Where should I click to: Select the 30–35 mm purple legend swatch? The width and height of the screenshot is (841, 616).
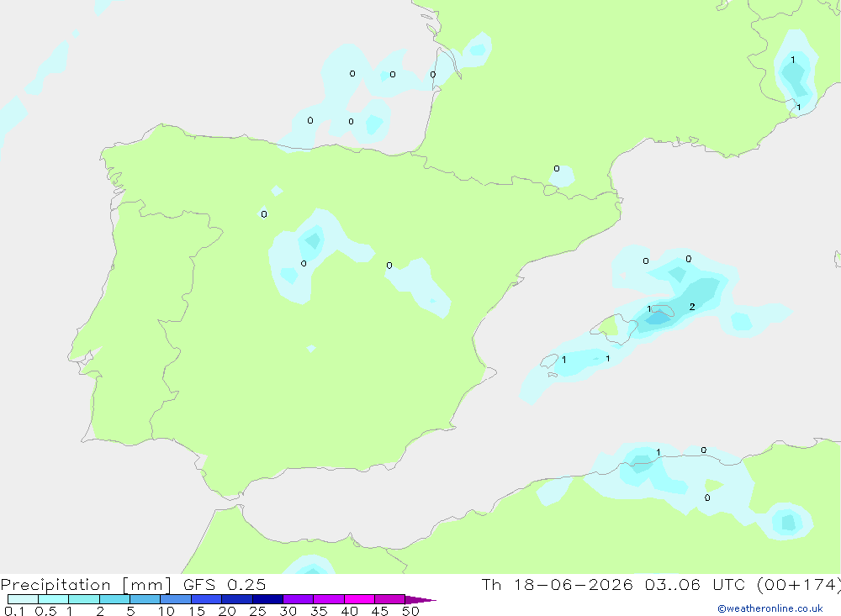click(299, 599)
